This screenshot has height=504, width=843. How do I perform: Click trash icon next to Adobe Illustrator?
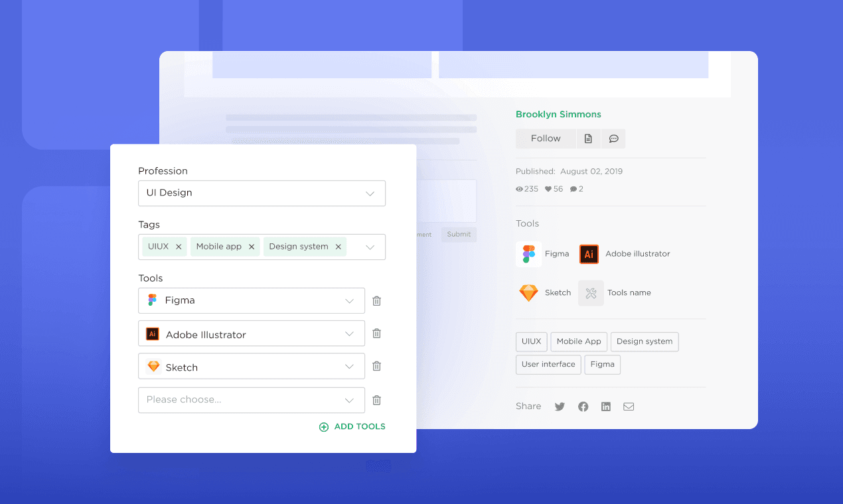tap(376, 334)
